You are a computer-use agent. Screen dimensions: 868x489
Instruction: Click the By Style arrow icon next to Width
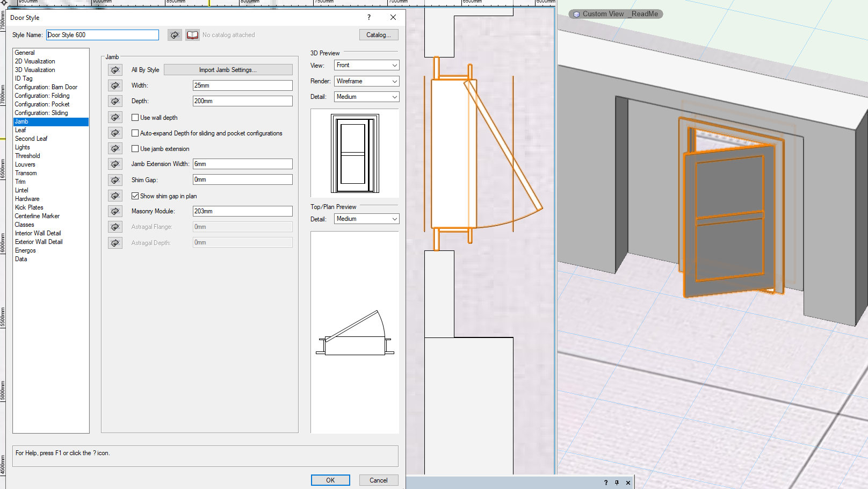click(115, 85)
